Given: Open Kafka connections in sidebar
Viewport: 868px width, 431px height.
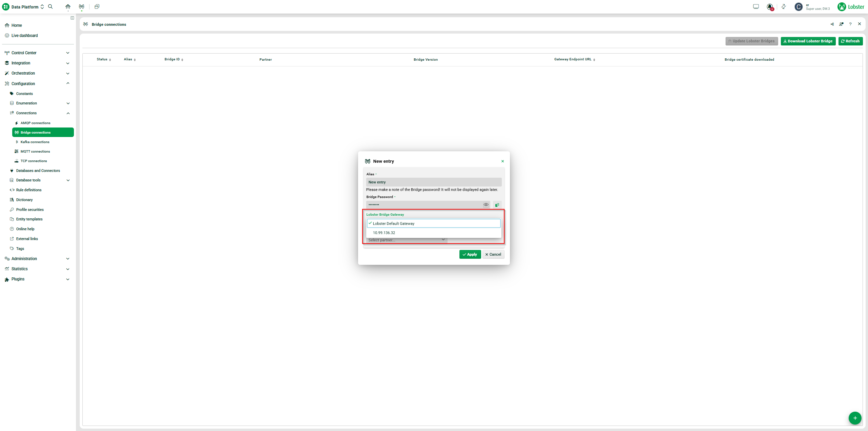Looking at the screenshot, I should [x=35, y=142].
